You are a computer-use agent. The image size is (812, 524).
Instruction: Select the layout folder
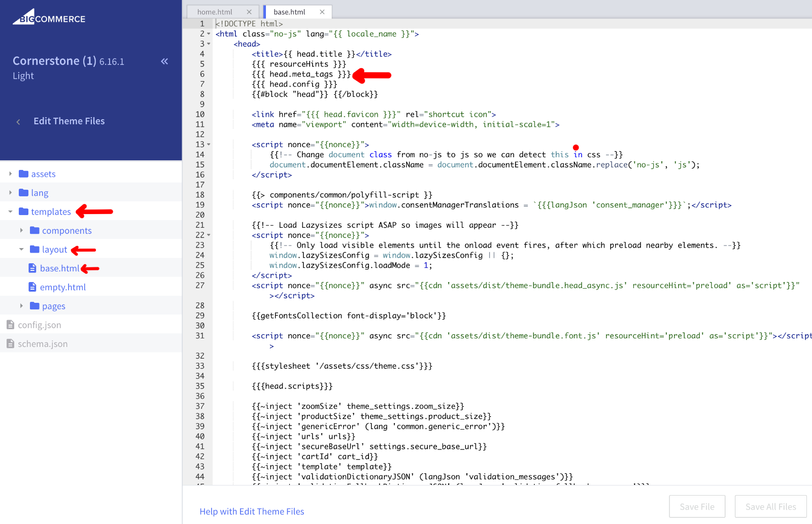pyautogui.click(x=55, y=250)
